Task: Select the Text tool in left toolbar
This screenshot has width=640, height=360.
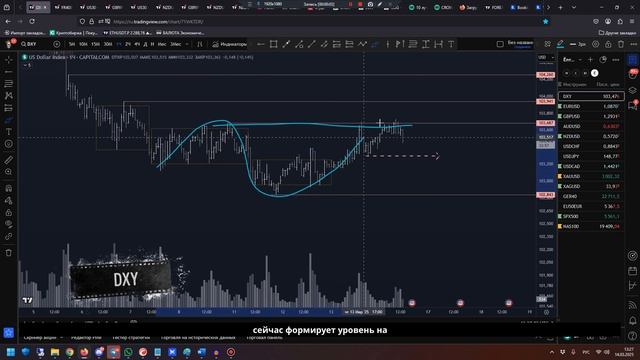Action: [9, 132]
